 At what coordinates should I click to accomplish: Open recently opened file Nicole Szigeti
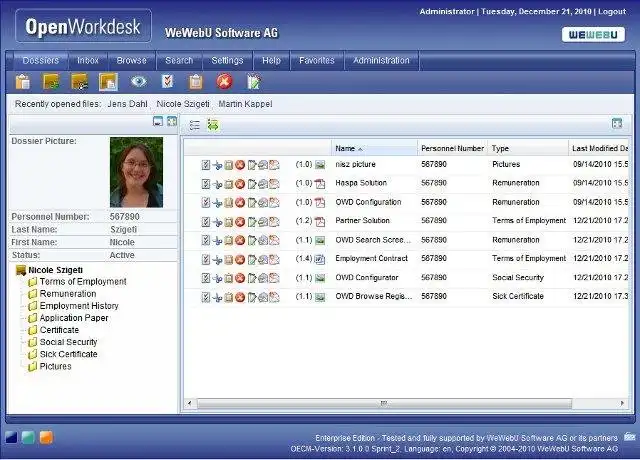point(183,104)
